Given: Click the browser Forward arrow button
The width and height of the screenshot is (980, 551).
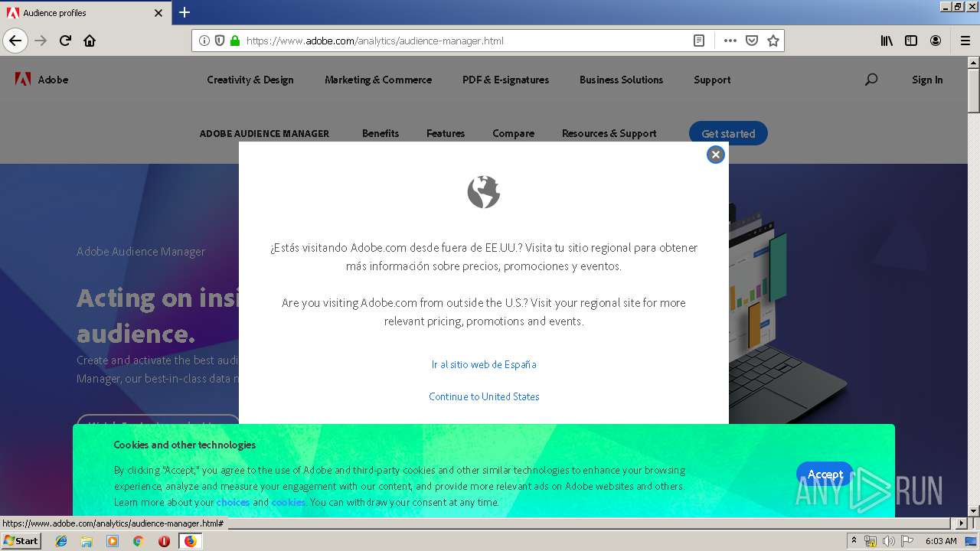Looking at the screenshot, I should click(41, 41).
